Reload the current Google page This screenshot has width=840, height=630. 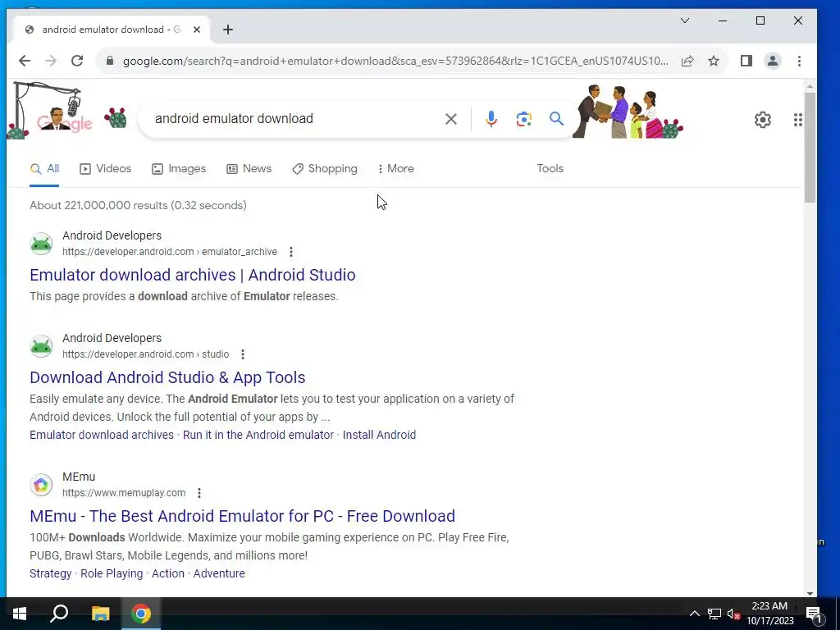tap(77, 61)
